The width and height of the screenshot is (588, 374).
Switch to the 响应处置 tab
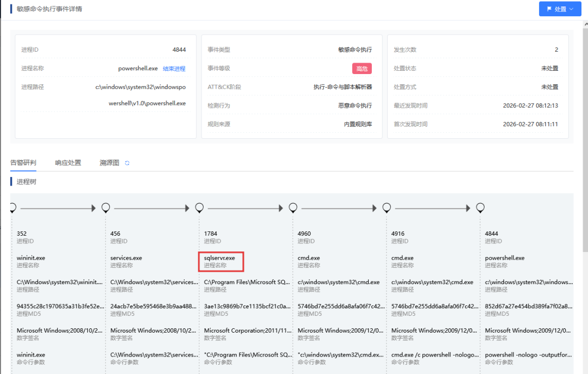(68, 162)
